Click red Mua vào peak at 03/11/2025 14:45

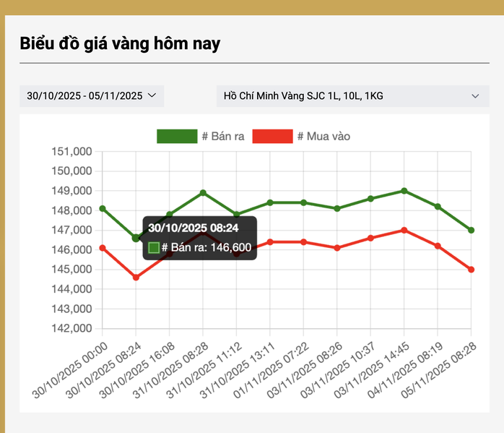[x=404, y=230]
